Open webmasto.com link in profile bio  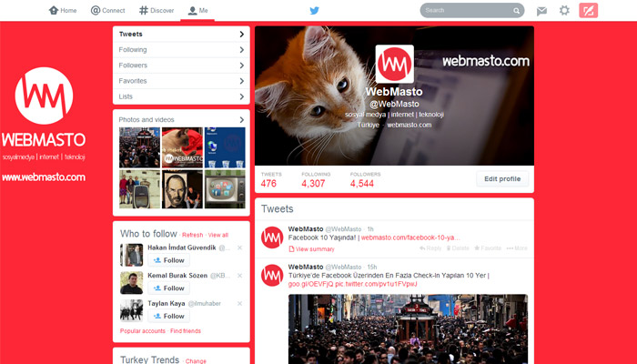click(x=409, y=126)
